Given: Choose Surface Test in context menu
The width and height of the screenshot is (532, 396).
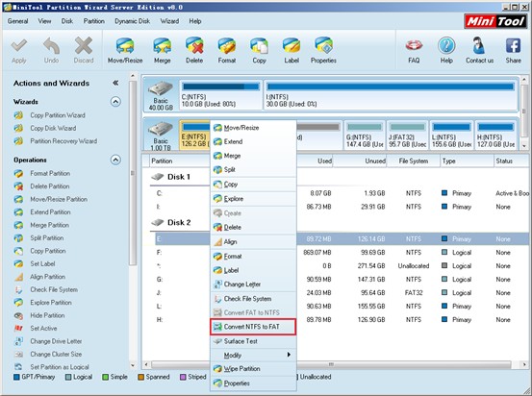Looking at the screenshot, I should 253,341.
